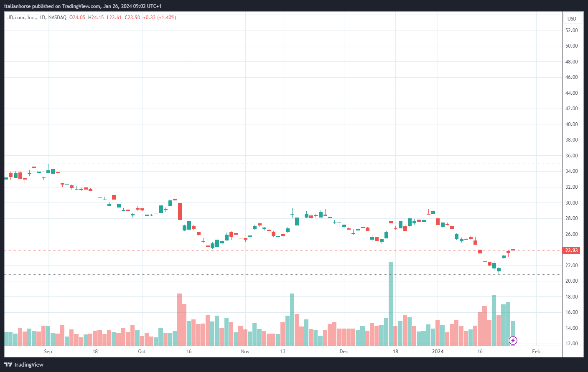Click the 2024 label on time axis
Viewport: 588px width, 372px height.
pyautogui.click(x=438, y=352)
